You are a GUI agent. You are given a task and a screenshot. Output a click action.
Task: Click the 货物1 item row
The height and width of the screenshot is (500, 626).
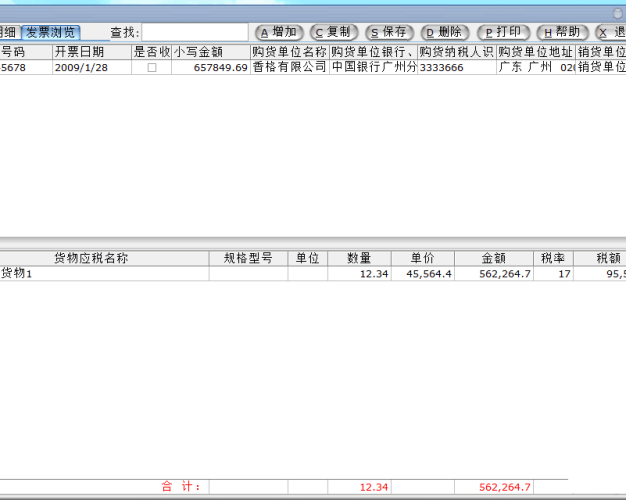pyautogui.click(x=100, y=273)
